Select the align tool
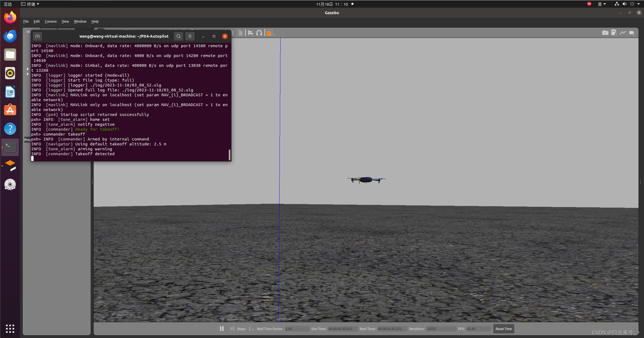Image resolution: width=644 pixels, height=338 pixels. (250, 33)
